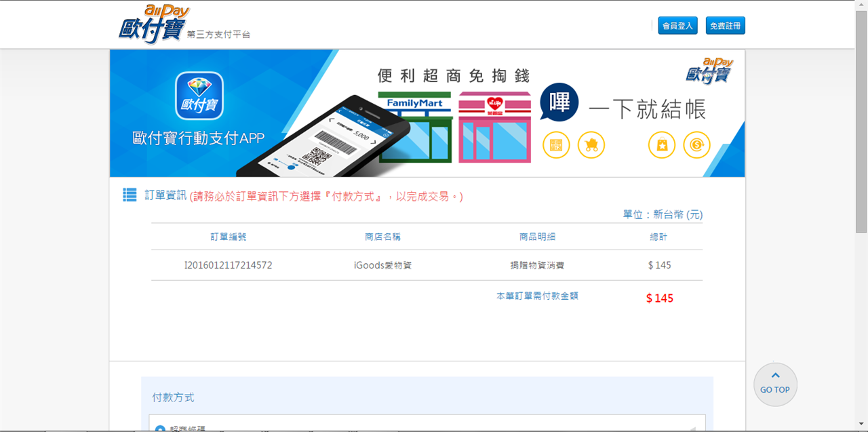
Task: Click the 歐付寶 diamond app icon in banner
Action: coord(199,96)
